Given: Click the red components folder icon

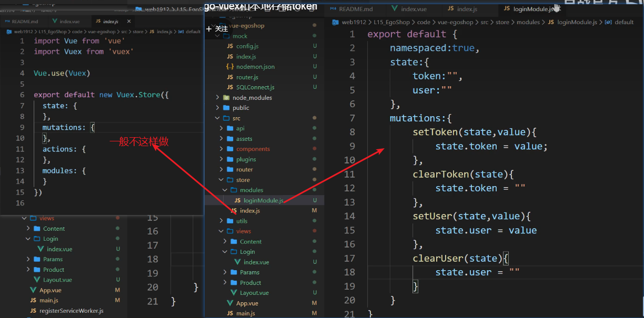Looking at the screenshot, I should tap(230, 149).
